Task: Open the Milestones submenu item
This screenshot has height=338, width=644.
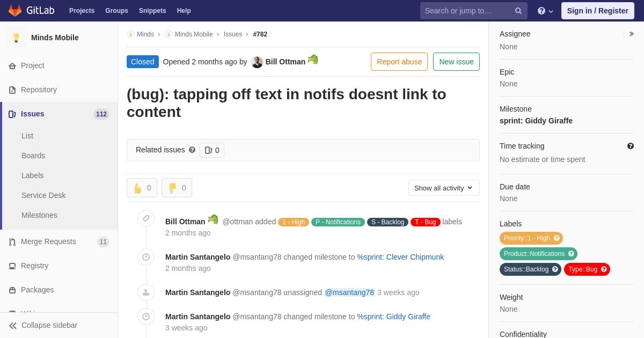Action: 39,215
